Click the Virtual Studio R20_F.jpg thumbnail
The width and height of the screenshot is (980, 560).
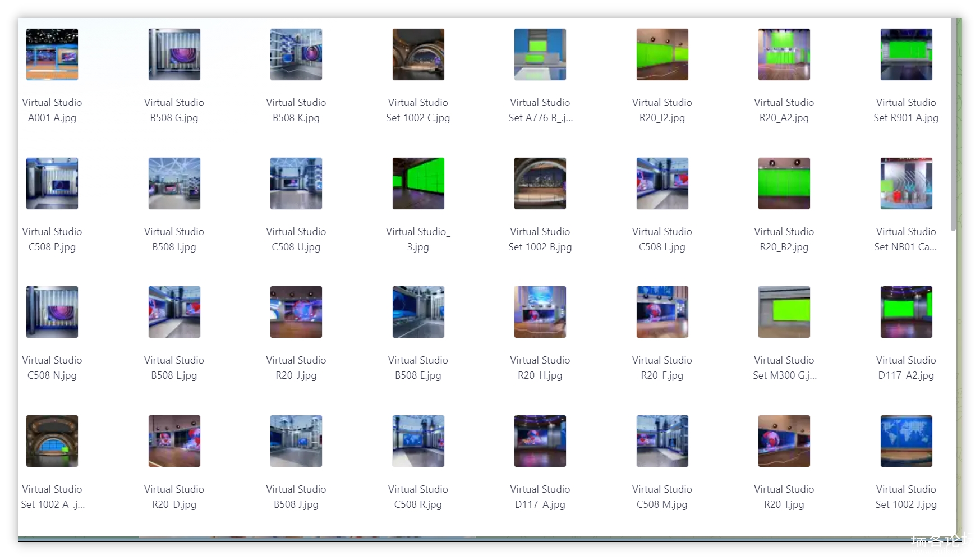662,312
